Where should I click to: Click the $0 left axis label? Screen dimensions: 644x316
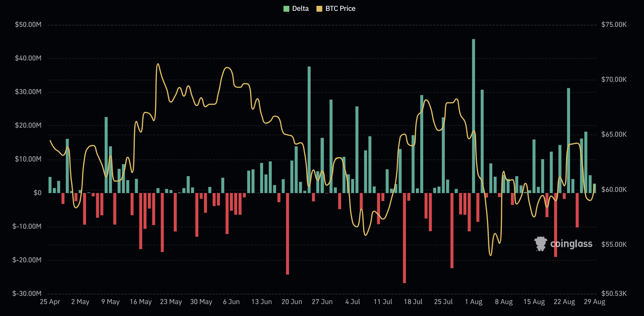click(38, 193)
